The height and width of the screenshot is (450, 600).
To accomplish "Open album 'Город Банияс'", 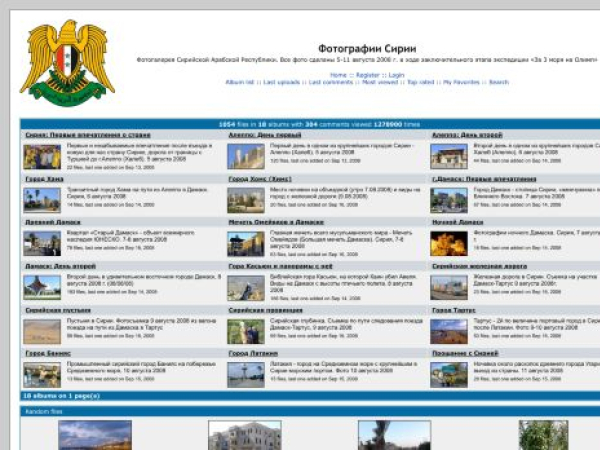I will tap(48, 354).
